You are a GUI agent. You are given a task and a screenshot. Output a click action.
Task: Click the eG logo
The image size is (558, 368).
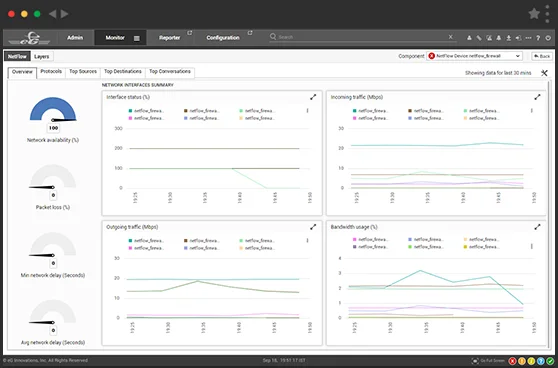point(30,38)
